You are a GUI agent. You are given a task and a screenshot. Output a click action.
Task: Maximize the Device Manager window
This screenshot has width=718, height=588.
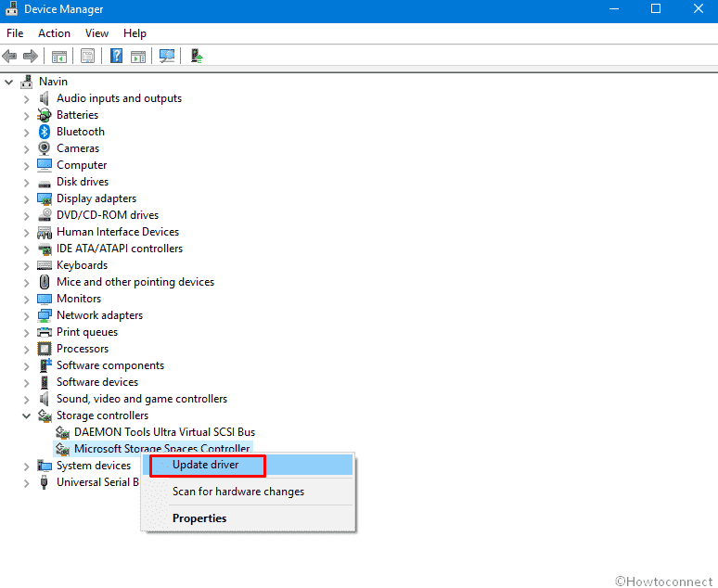656,8
